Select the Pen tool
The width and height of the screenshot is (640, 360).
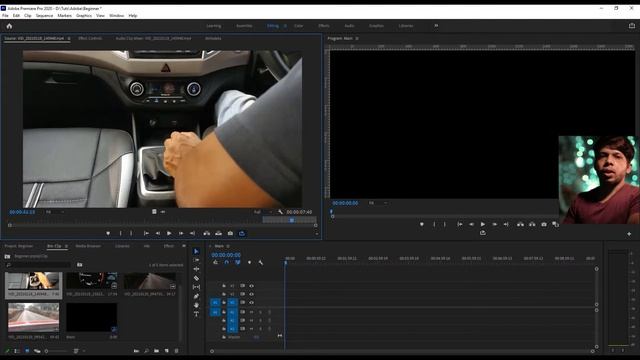coord(196,296)
